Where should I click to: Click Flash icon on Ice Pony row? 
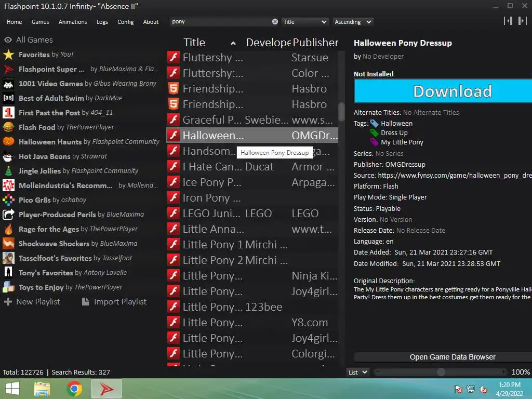(174, 182)
